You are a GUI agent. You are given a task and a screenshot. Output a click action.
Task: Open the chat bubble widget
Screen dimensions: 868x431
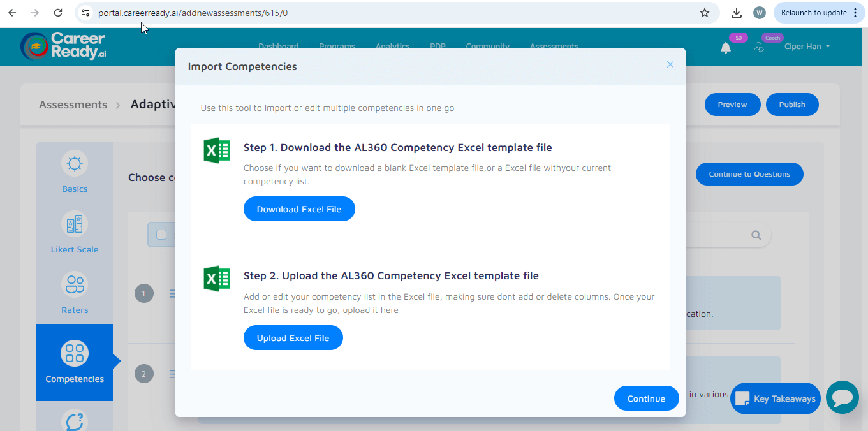[842, 398]
